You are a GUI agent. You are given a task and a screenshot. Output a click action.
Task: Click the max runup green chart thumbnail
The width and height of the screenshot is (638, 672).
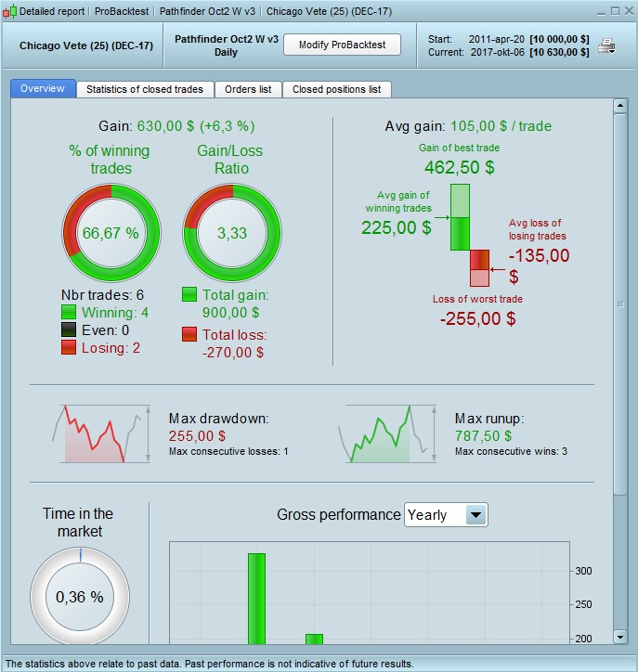click(x=387, y=433)
